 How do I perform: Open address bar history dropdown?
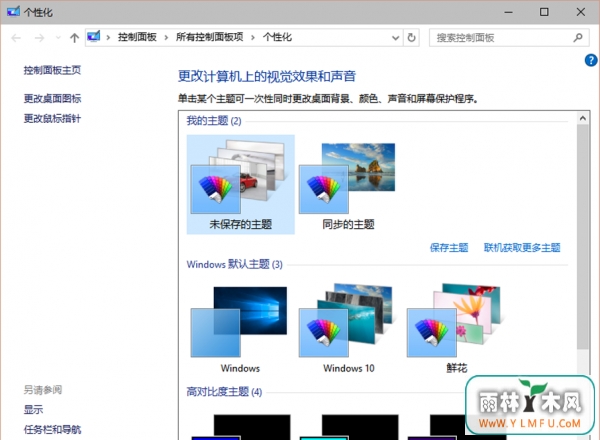(x=396, y=38)
